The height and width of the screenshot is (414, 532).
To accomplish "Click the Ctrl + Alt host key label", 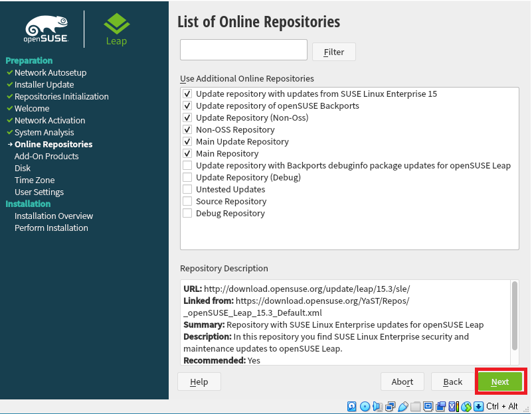I will (x=502, y=406).
